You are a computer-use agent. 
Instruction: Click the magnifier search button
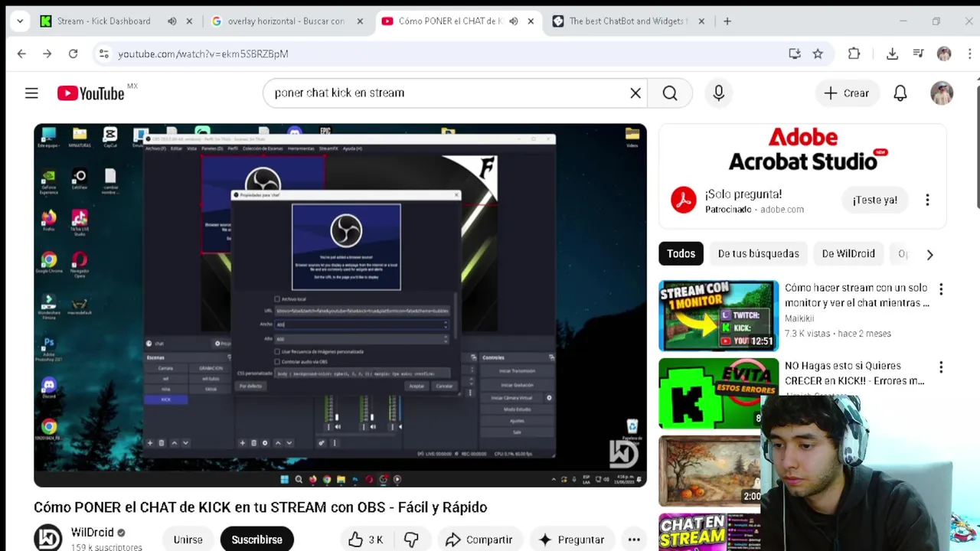click(x=670, y=93)
